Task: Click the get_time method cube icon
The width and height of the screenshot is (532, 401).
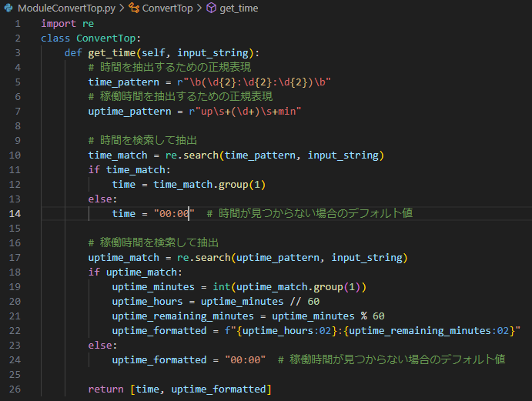Action: 211,8
